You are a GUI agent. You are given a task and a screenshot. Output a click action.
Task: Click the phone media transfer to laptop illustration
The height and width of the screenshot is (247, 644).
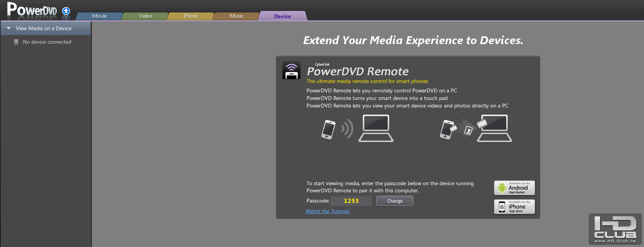pyautogui.click(x=476, y=129)
